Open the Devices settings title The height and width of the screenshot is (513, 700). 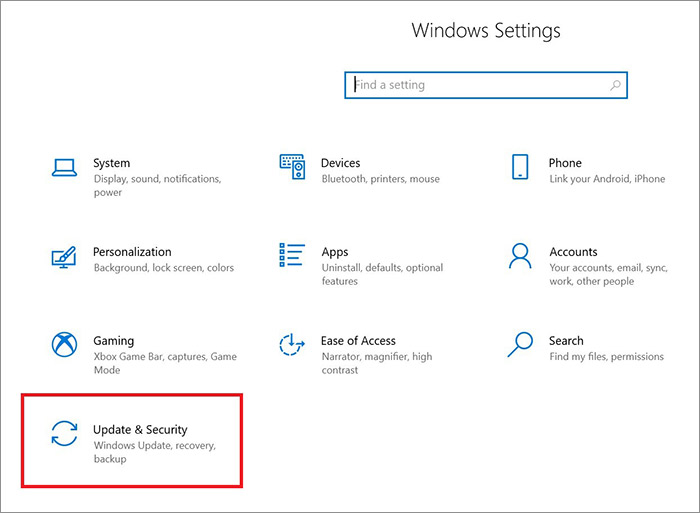coord(341,163)
